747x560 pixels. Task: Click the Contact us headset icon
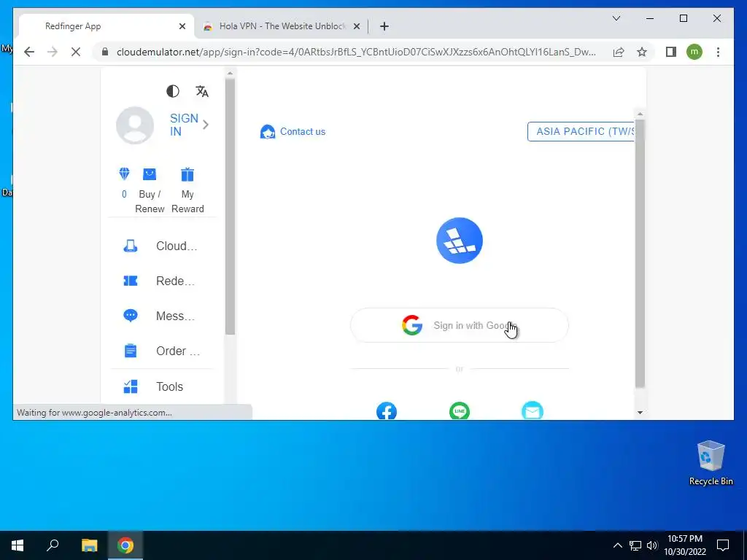(x=268, y=131)
